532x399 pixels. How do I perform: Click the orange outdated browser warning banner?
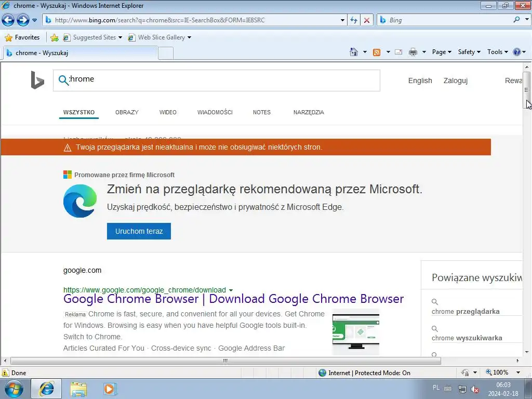(x=246, y=147)
